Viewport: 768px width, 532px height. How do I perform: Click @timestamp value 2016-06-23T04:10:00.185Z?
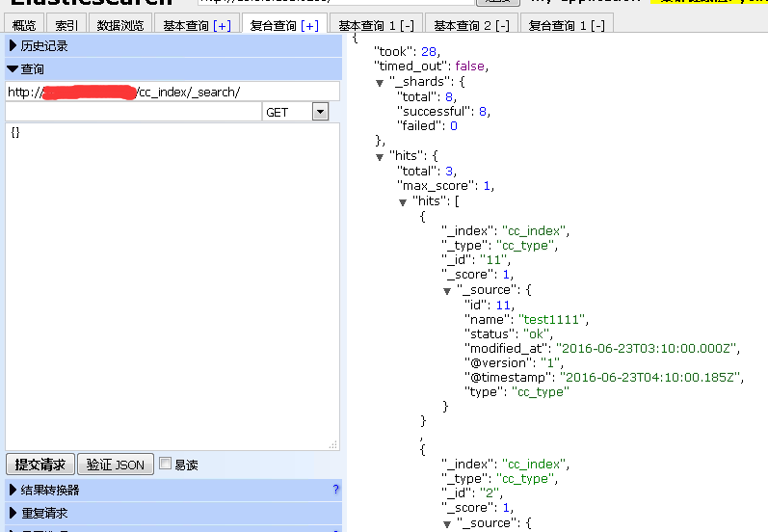[650, 377]
